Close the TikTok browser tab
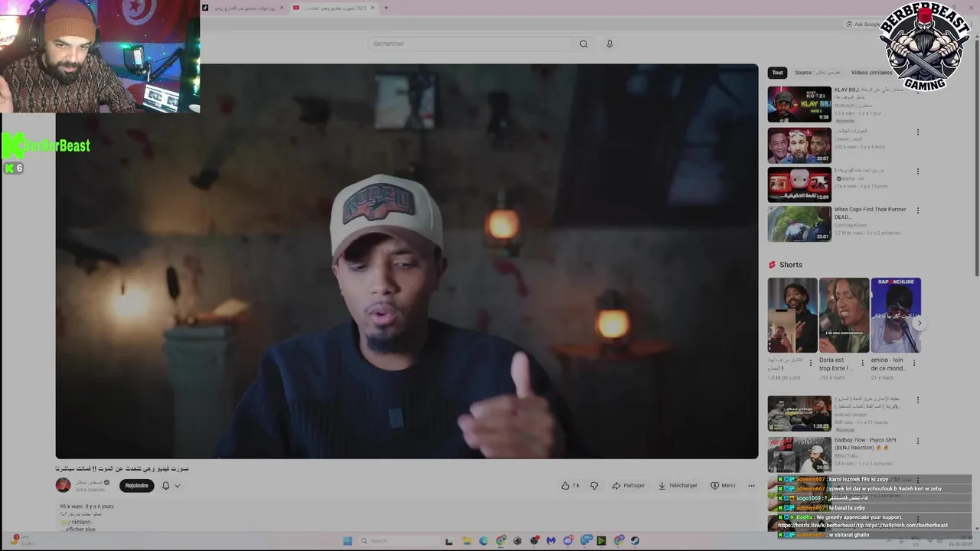Viewport: 980px width, 551px height. [282, 8]
